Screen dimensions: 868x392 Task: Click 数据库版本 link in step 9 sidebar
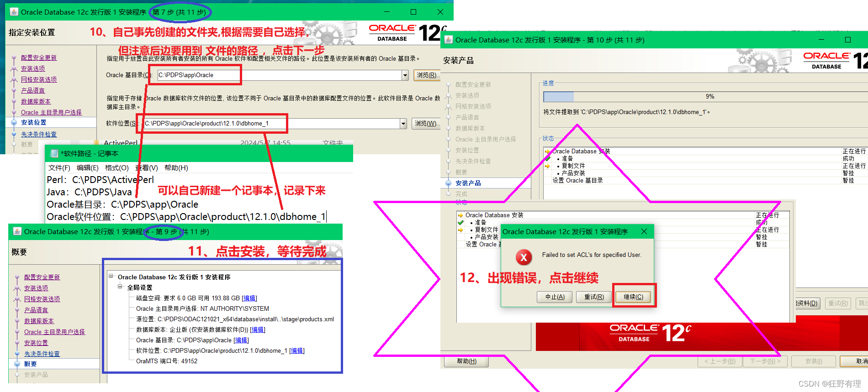point(39,321)
